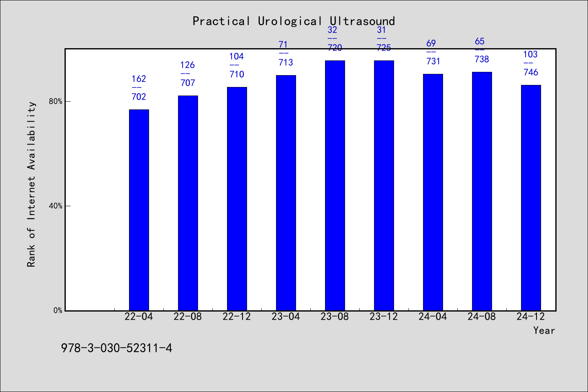Click the rank value 65 above 24-08
Viewport: 588px width, 392px height.
(480, 41)
